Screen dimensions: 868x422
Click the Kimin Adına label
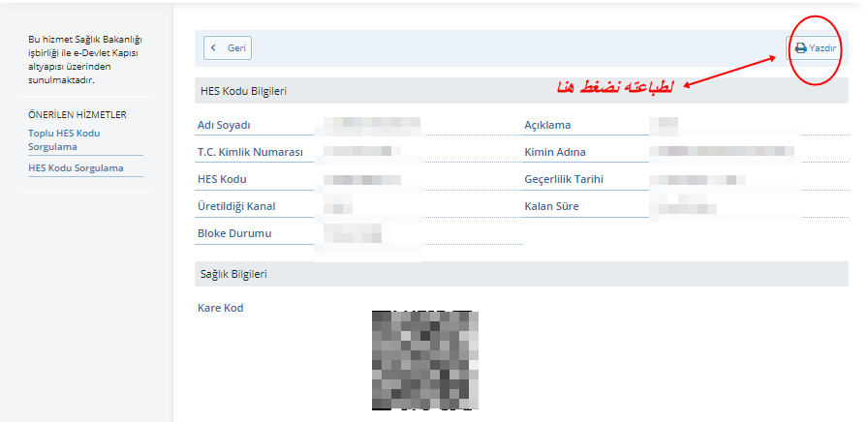555,152
